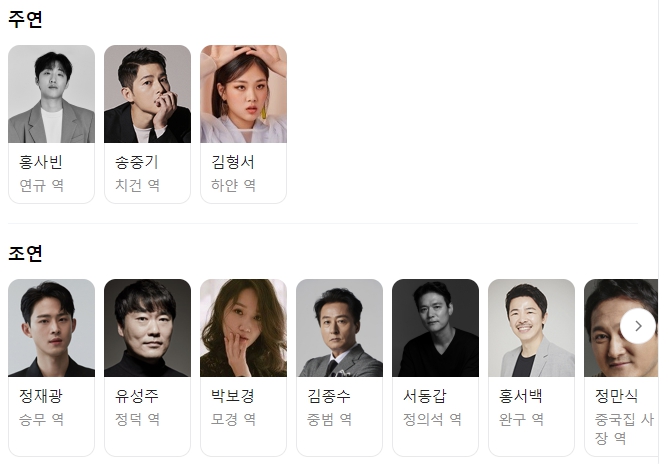
Task: Select 홍서백 cast photo
Action: coord(532,328)
